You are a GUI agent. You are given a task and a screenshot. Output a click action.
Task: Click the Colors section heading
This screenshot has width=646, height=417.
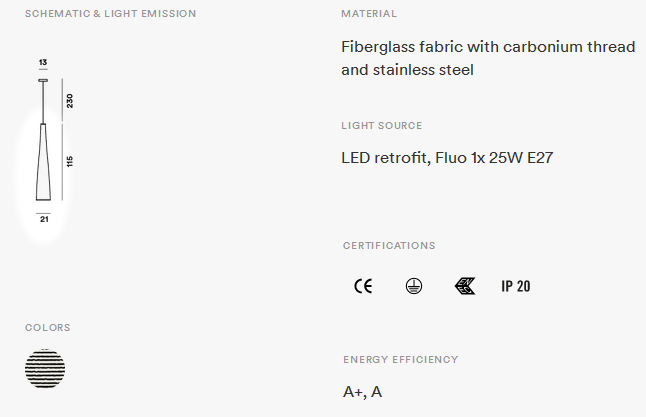[x=48, y=328]
